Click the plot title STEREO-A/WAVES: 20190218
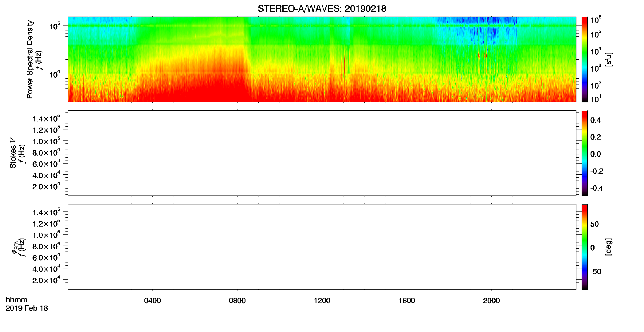The width and height of the screenshot is (644, 332). pos(322,9)
